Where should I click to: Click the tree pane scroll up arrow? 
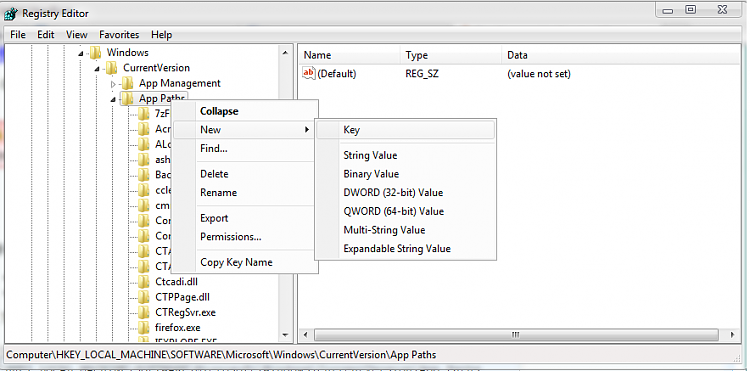286,52
